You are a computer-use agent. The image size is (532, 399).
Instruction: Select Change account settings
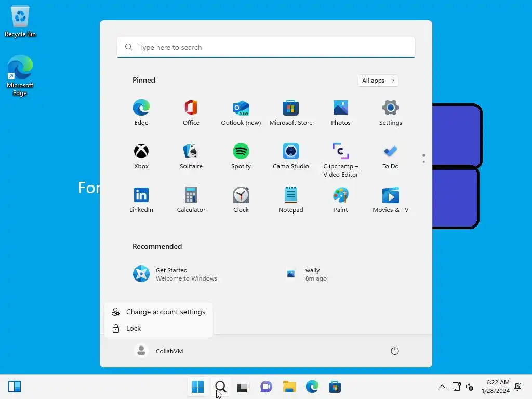(158, 312)
